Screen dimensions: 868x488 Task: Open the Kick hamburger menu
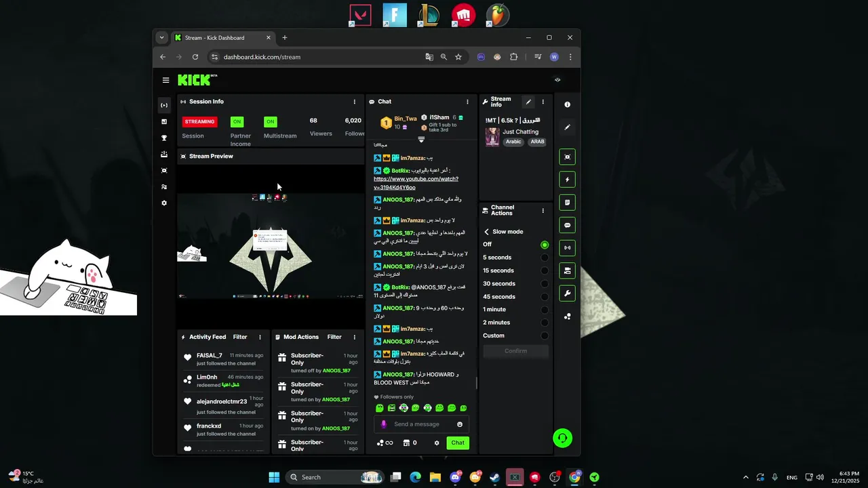click(x=165, y=80)
